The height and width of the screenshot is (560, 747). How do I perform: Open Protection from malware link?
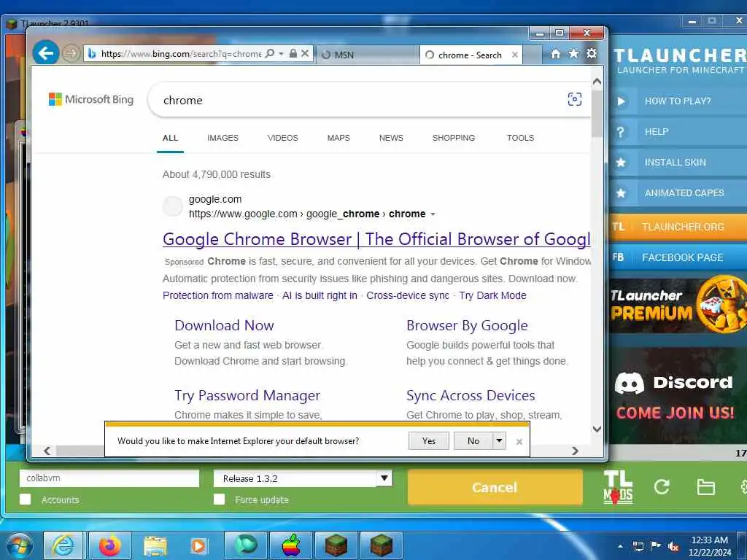point(217,295)
